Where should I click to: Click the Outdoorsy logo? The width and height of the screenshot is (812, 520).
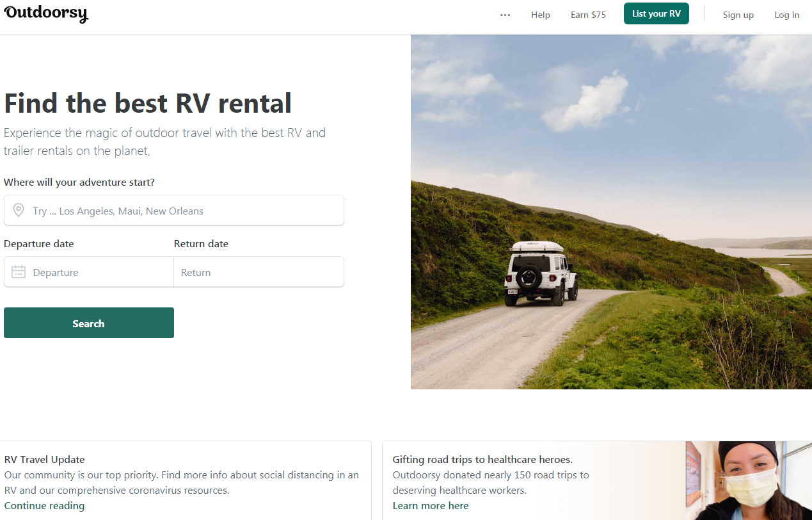46,14
